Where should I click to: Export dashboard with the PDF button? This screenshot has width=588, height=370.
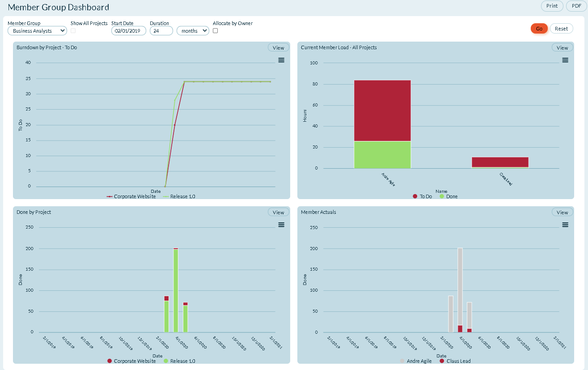coord(577,6)
